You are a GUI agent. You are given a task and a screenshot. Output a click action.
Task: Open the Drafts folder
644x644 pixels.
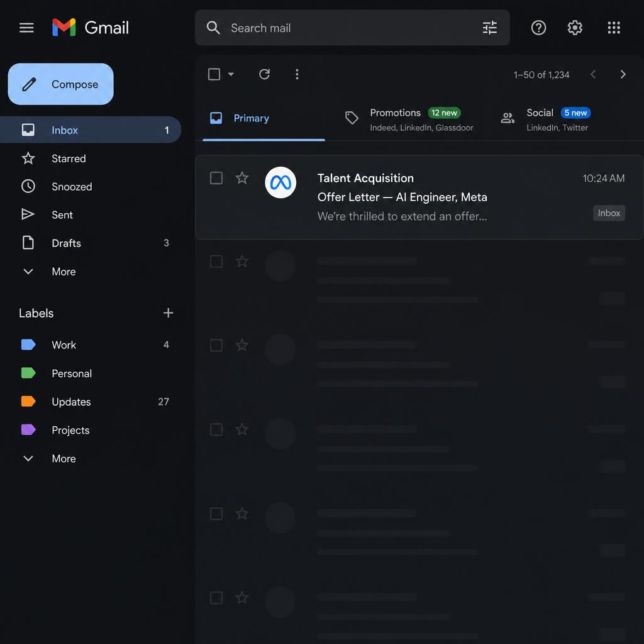[x=91, y=243]
